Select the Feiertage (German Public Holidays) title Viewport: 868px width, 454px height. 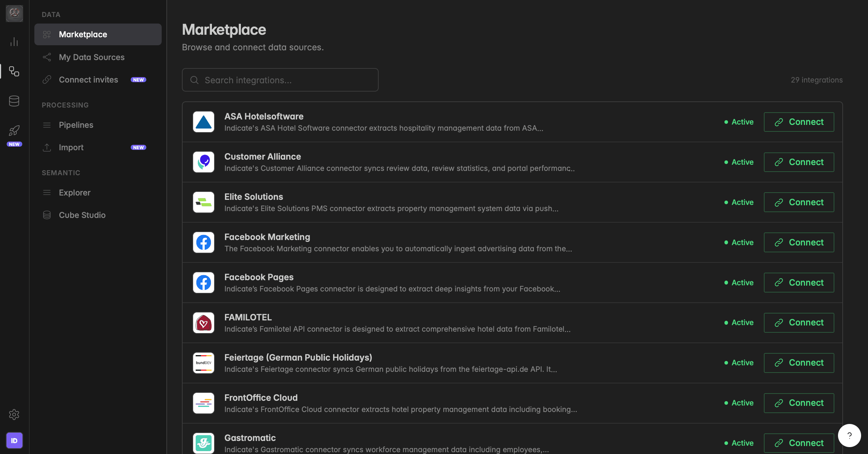298,358
